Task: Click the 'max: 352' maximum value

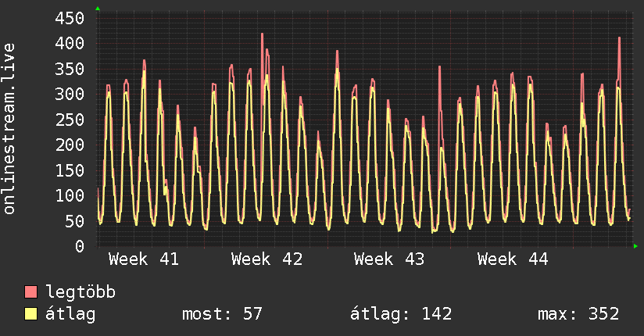Action: [x=578, y=314]
